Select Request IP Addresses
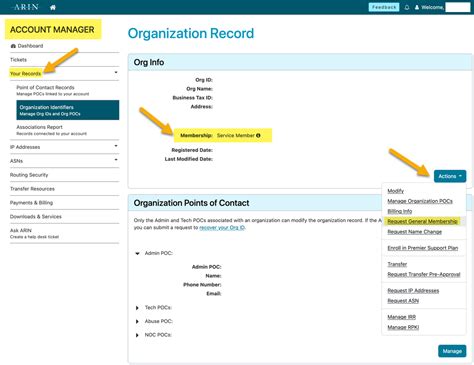 tap(413, 291)
